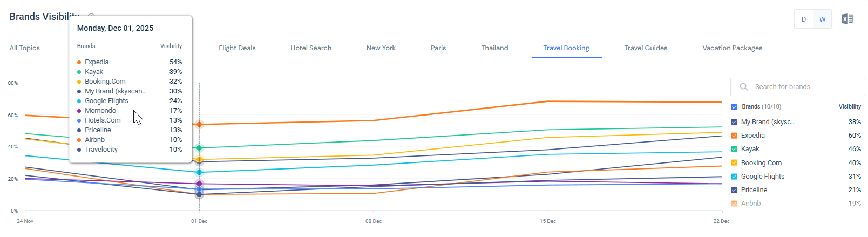This screenshot has height=237, width=868.
Task: Open the All Topics tab
Action: click(x=25, y=48)
